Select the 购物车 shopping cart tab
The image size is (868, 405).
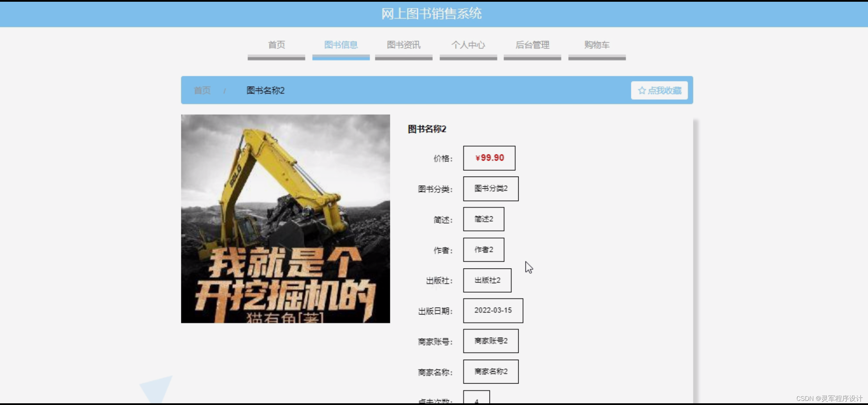[596, 45]
